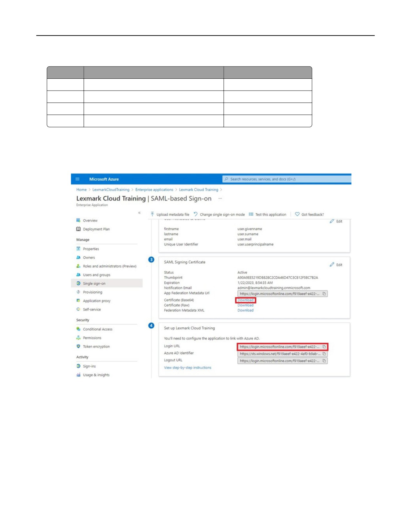Click the Permissions icon
The width and height of the screenshot is (411, 532).
coord(78,338)
